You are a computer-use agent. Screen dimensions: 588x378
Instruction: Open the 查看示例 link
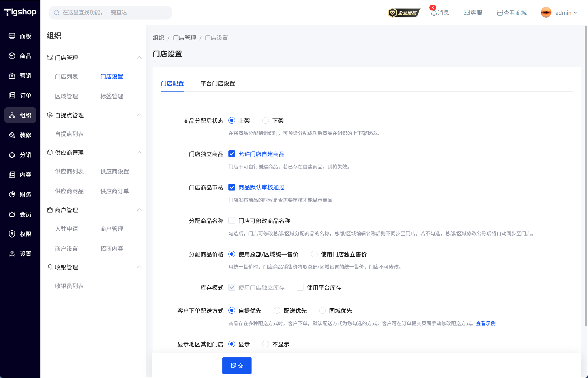[485, 323]
